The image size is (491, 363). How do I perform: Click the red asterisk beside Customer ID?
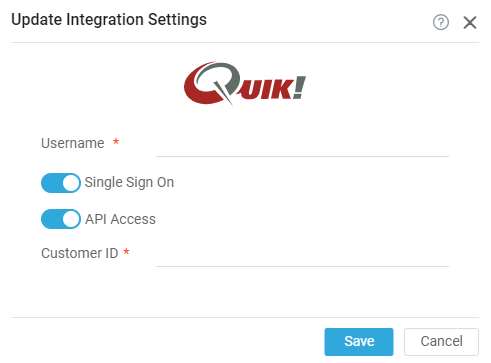[126, 251]
